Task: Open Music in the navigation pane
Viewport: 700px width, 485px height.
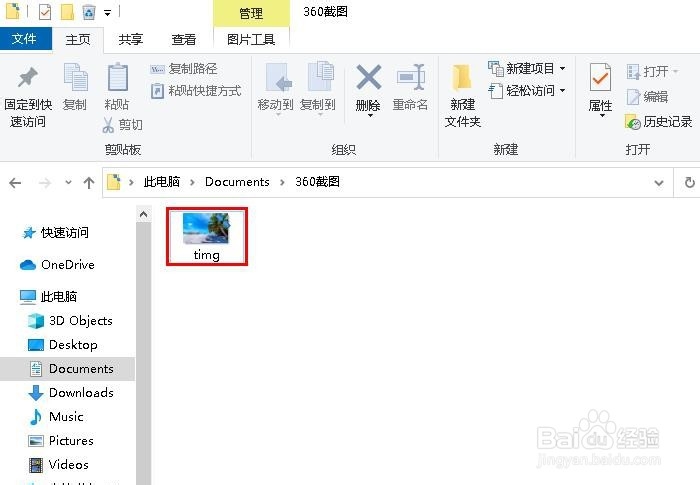Action: pos(56,417)
